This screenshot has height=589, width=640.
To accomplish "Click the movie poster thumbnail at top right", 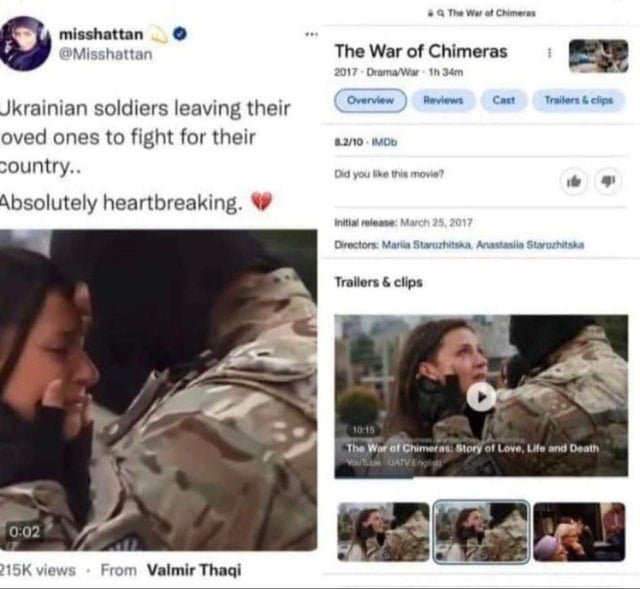I will click(x=599, y=56).
